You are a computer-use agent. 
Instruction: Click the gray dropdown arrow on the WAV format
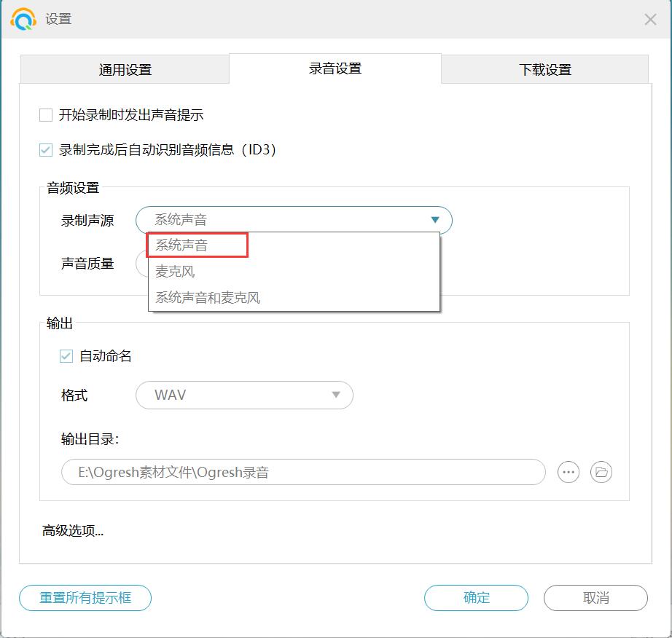[x=335, y=395]
